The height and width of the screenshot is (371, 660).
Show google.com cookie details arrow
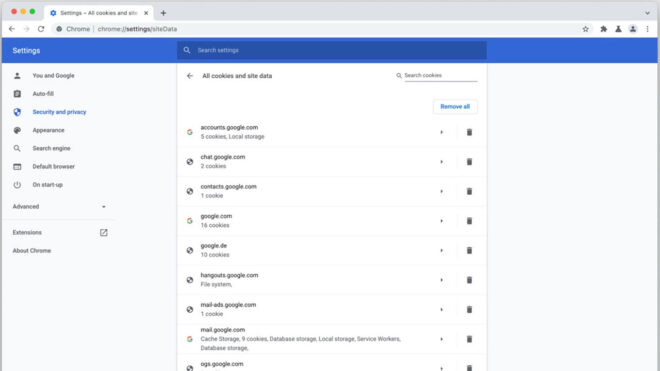(x=442, y=221)
